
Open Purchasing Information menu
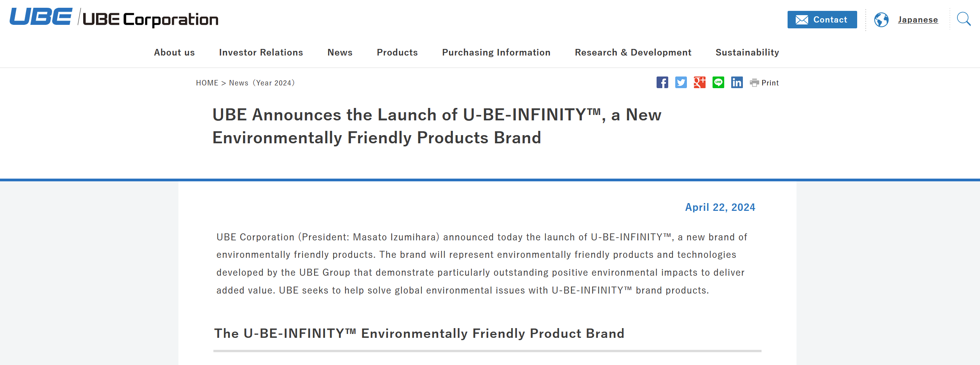tap(496, 52)
